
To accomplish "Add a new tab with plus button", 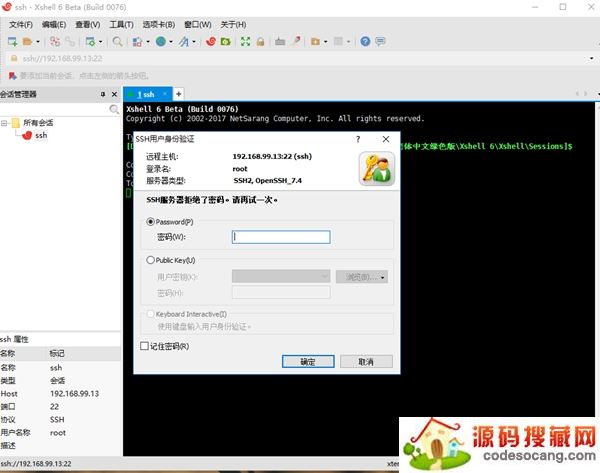I will pyautogui.click(x=178, y=94).
